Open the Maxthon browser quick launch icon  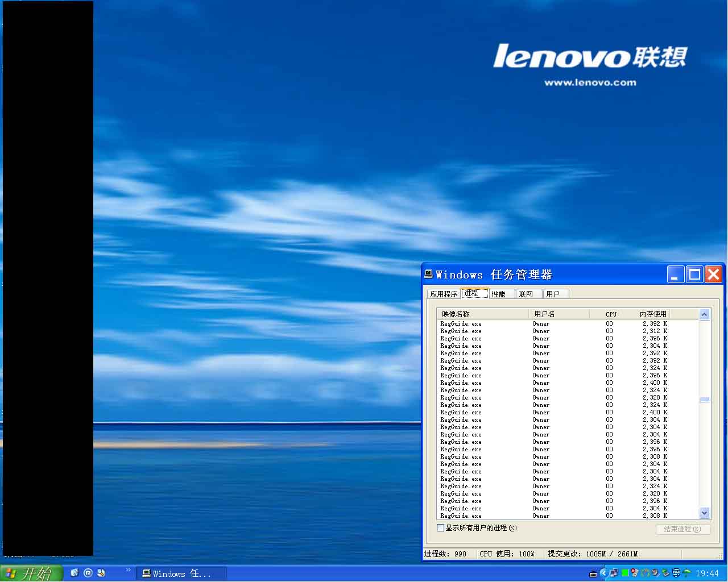pos(88,573)
